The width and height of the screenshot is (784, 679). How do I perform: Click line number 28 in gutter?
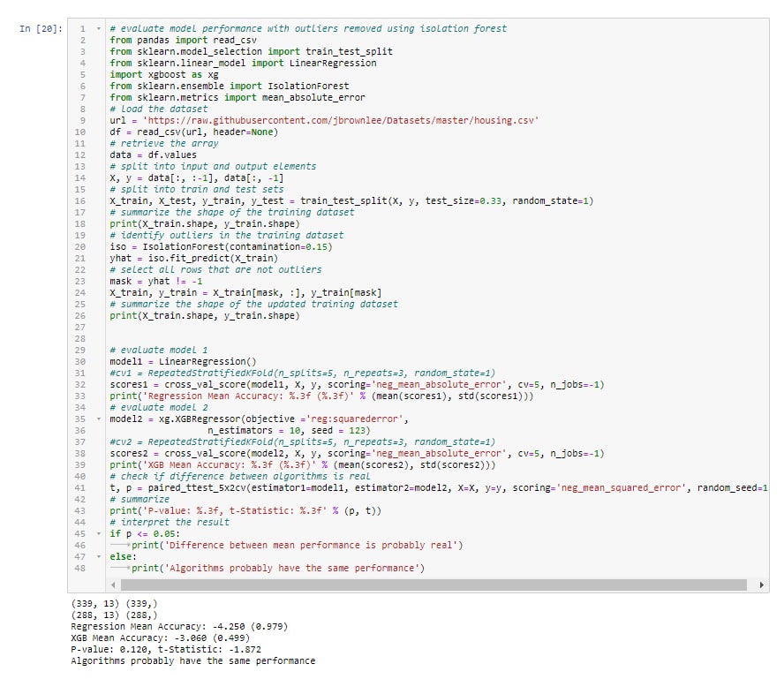point(80,339)
